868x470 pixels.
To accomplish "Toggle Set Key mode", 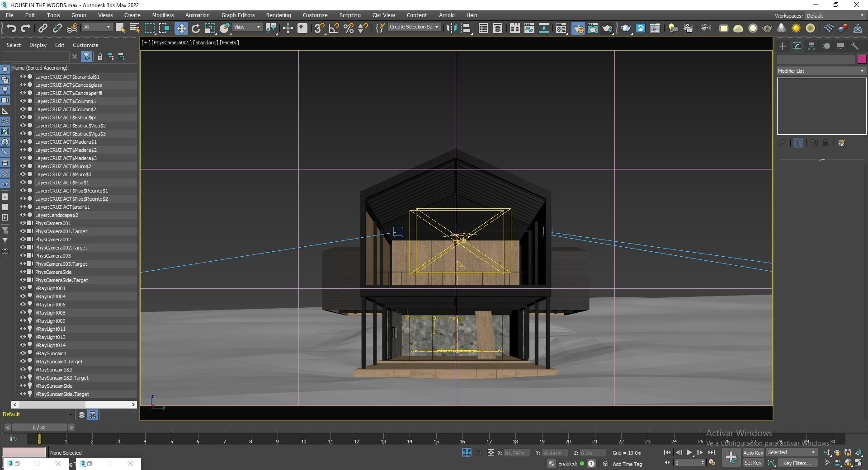I will click(x=753, y=463).
